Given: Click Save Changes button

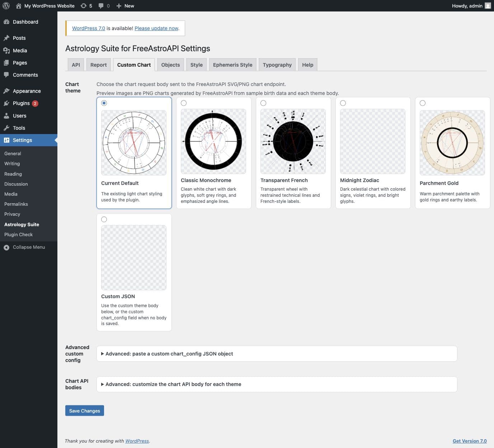Looking at the screenshot, I should click(85, 411).
